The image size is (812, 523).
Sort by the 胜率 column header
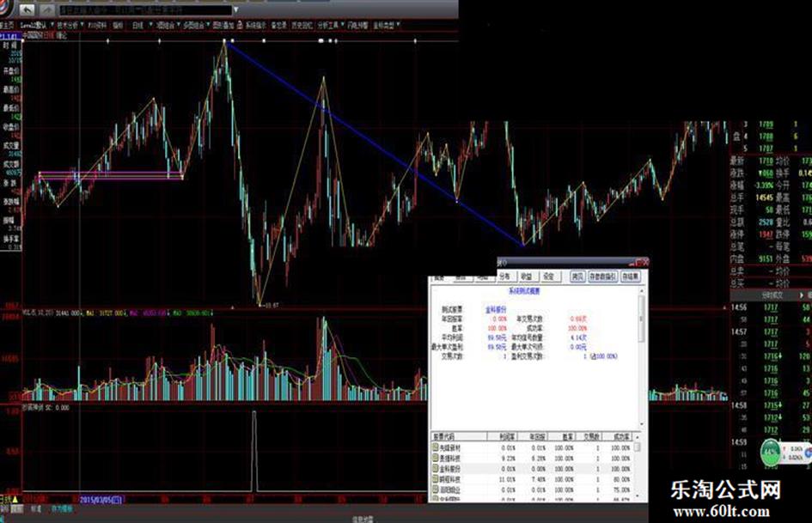pyautogui.click(x=561, y=437)
